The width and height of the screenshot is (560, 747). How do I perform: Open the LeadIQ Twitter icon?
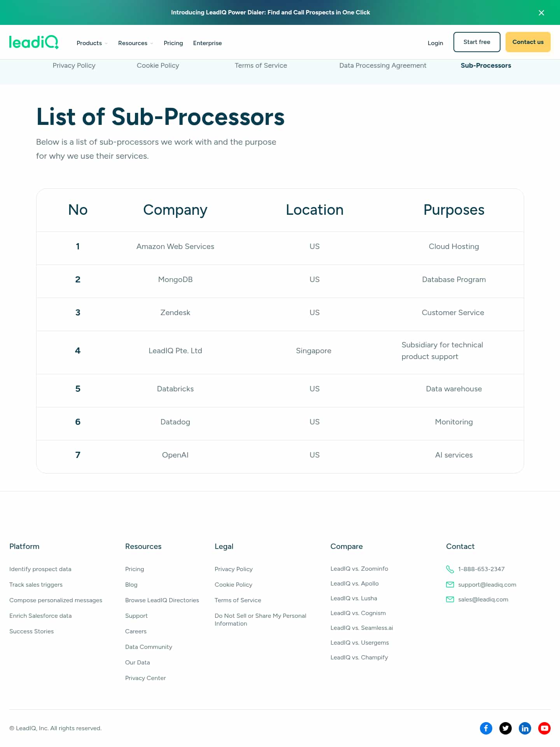(x=506, y=728)
